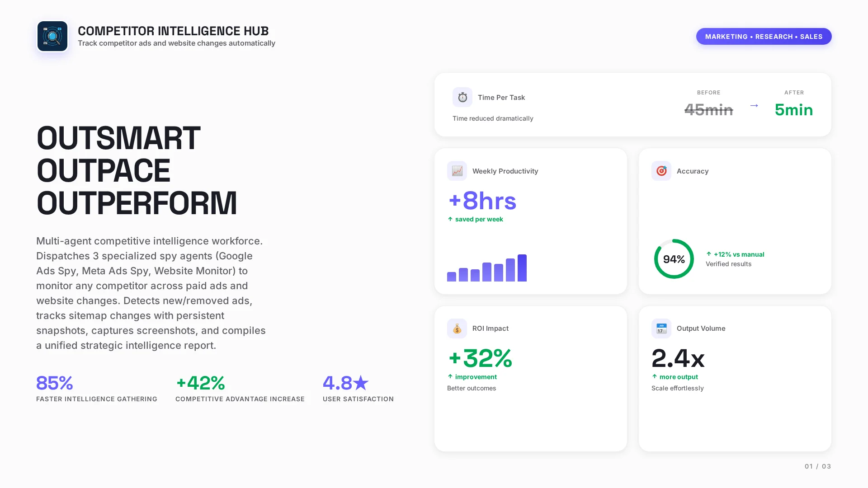Click the chart icon beside Weekly Productivity
The image size is (868, 488).
coord(457,171)
